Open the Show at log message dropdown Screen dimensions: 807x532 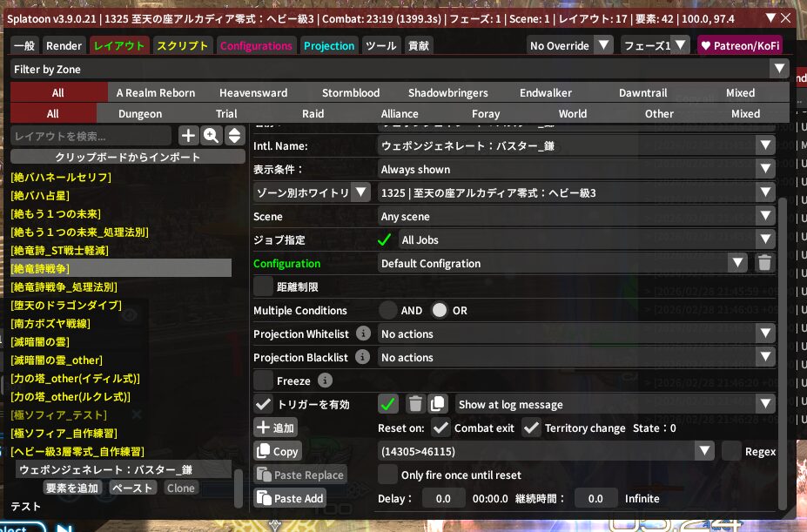[x=615, y=404]
